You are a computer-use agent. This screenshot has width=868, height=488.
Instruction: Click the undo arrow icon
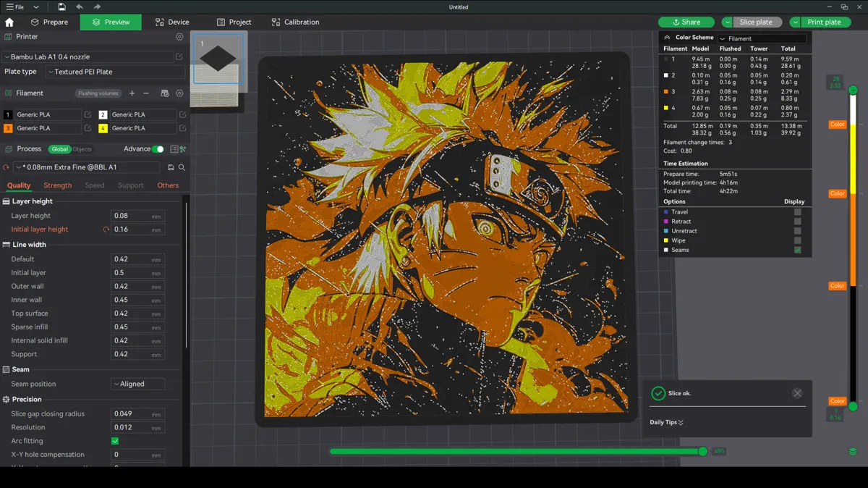[80, 7]
